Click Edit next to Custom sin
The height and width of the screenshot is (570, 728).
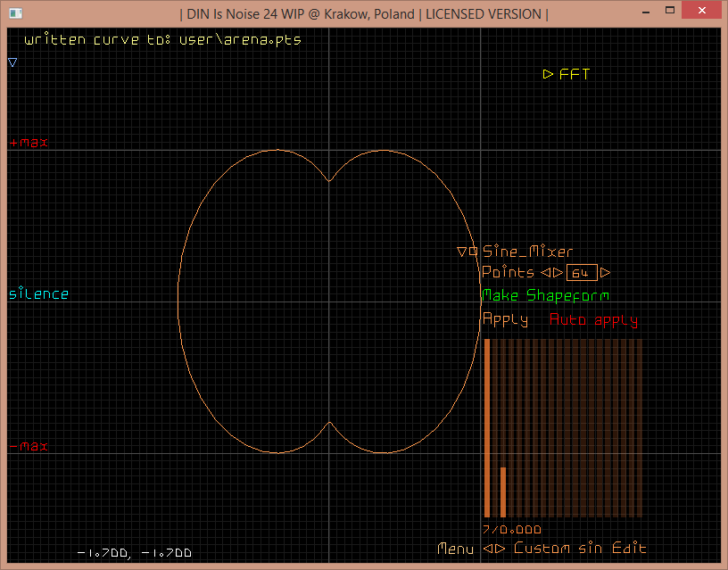(x=629, y=549)
